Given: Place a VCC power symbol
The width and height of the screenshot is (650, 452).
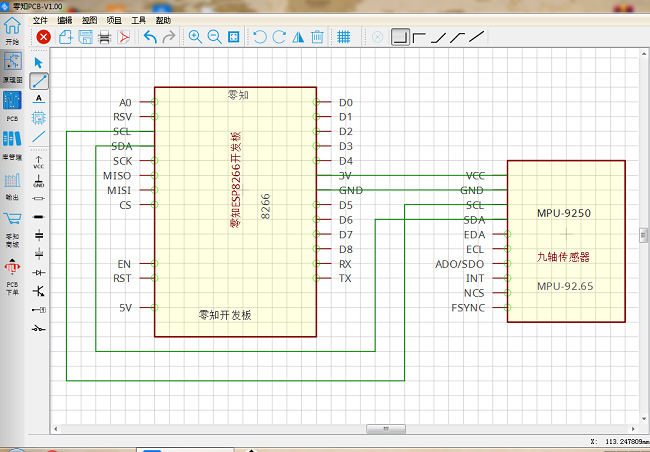Looking at the screenshot, I should [39, 162].
